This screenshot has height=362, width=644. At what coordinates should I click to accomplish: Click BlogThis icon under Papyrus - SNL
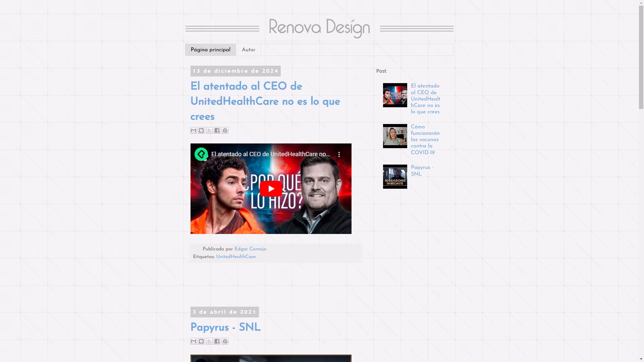tap(201, 341)
